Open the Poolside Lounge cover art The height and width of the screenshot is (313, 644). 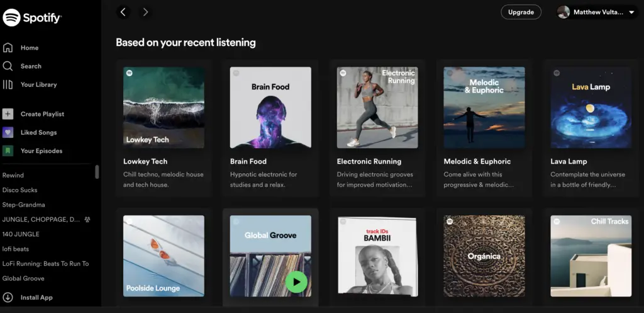tap(164, 256)
